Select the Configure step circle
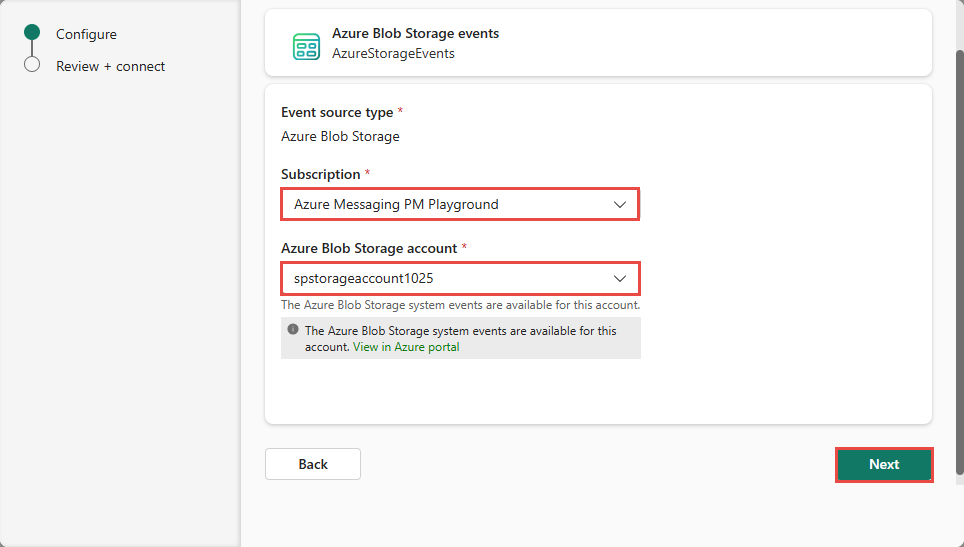This screenshot has height=547, width=964. click(32, 32)
